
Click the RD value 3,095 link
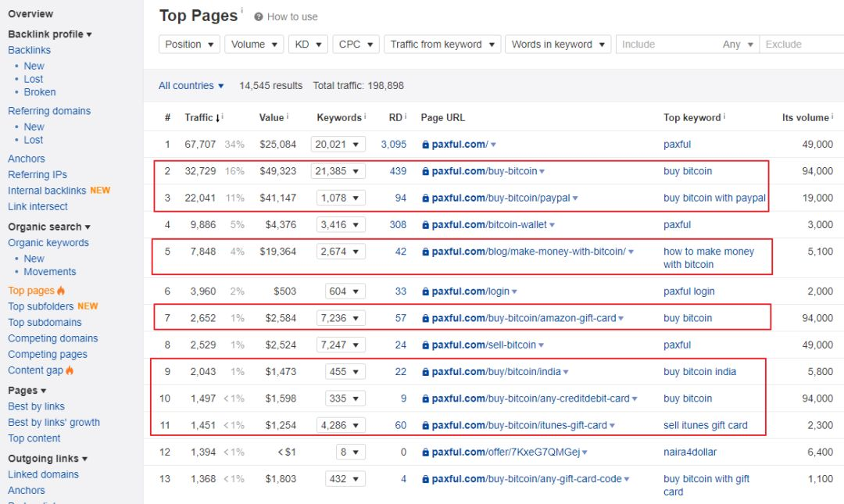pyautogui.click(x=393, y=145)
